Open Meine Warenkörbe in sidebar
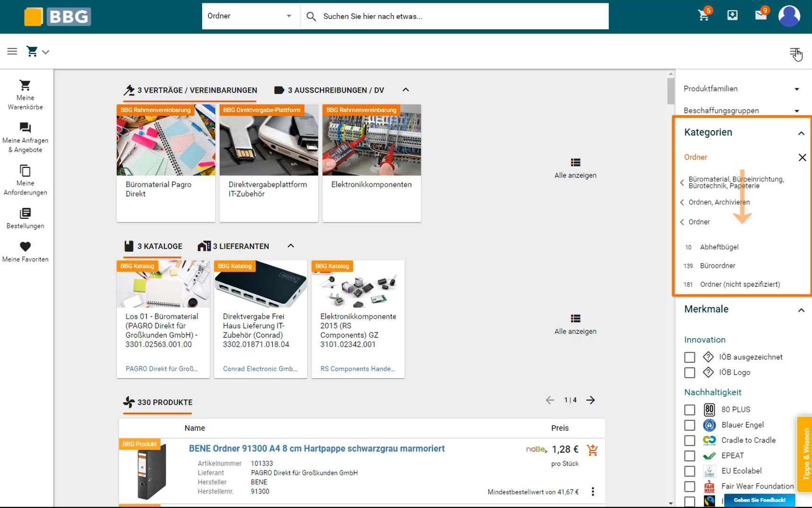The width and height of the screenshot is (812, 508). click(26, 95)
